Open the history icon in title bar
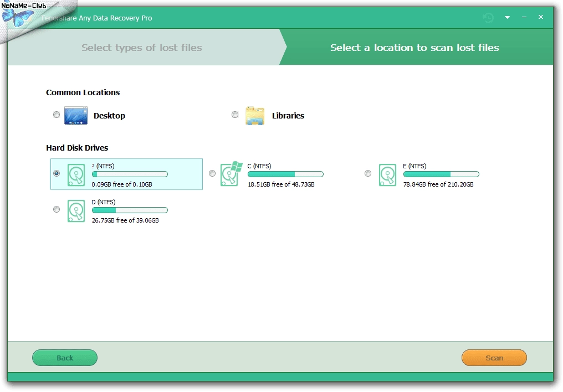The height and width of the screenshot is (392, 563). pyautogui.click(x=488, y=17)
